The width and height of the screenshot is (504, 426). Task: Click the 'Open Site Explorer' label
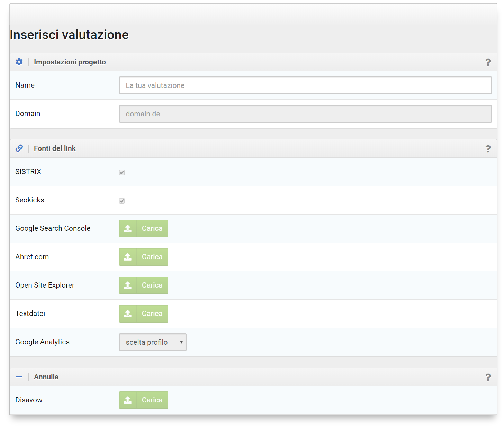[x=45, y=285]
